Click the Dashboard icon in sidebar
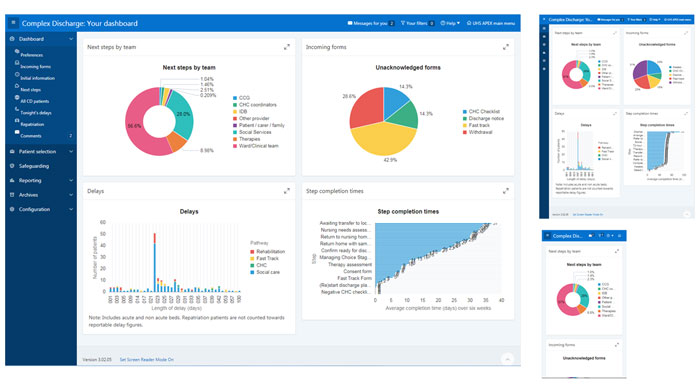 12,39
